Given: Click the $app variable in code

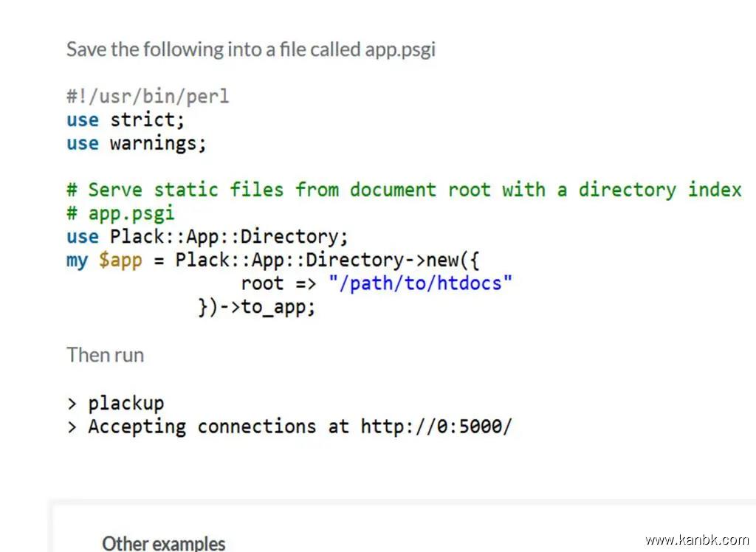Looking at the screenshot, I should tap(120, 260).
